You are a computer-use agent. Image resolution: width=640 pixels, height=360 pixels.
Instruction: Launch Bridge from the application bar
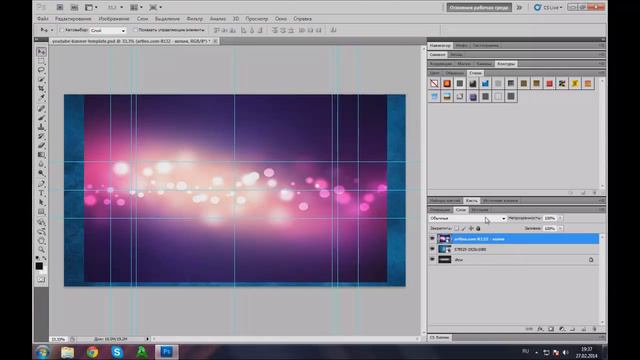tap(60, 7)
